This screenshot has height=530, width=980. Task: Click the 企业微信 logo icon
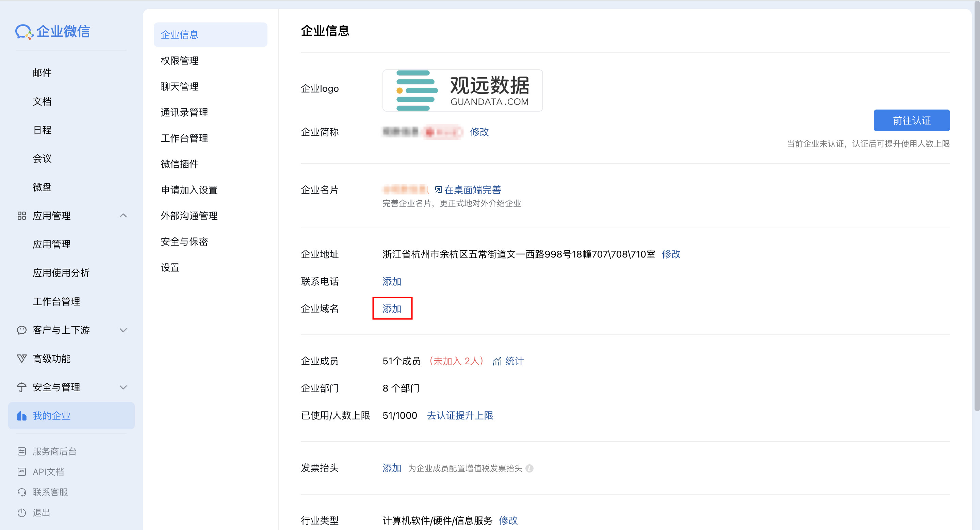click(x=24, y=32)
